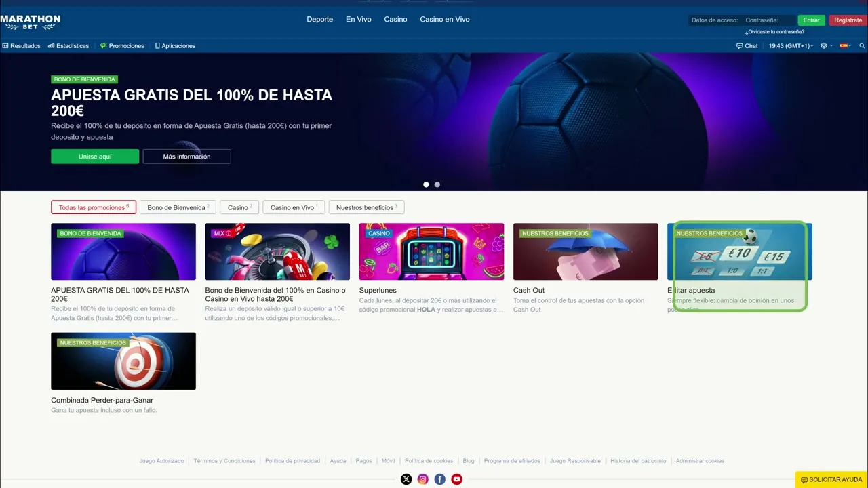Click the green Entrar button
Viewport: 868px width, 488px height.
812,20
